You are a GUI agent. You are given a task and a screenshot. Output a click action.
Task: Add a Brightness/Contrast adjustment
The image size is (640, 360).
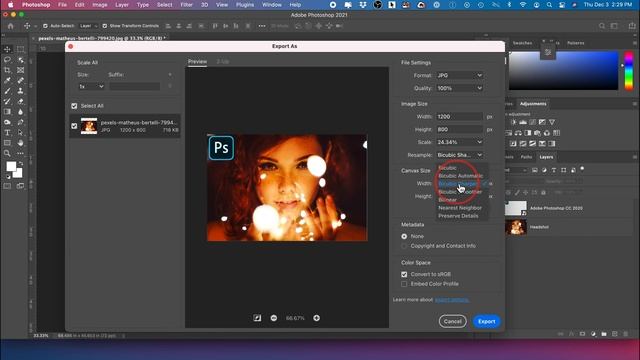coord(513,122)
